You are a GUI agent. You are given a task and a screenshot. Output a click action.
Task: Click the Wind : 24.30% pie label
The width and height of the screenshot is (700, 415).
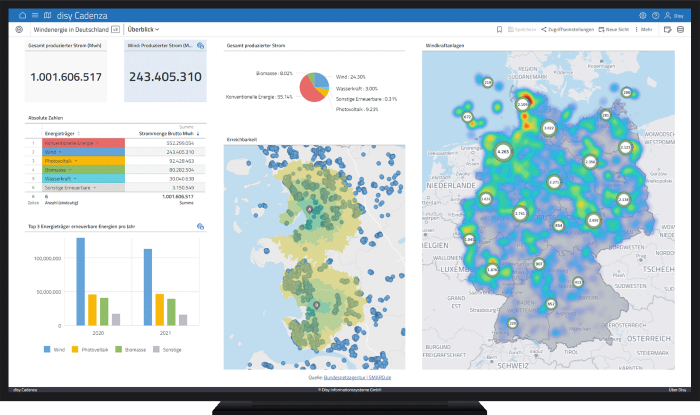(350, 77)
